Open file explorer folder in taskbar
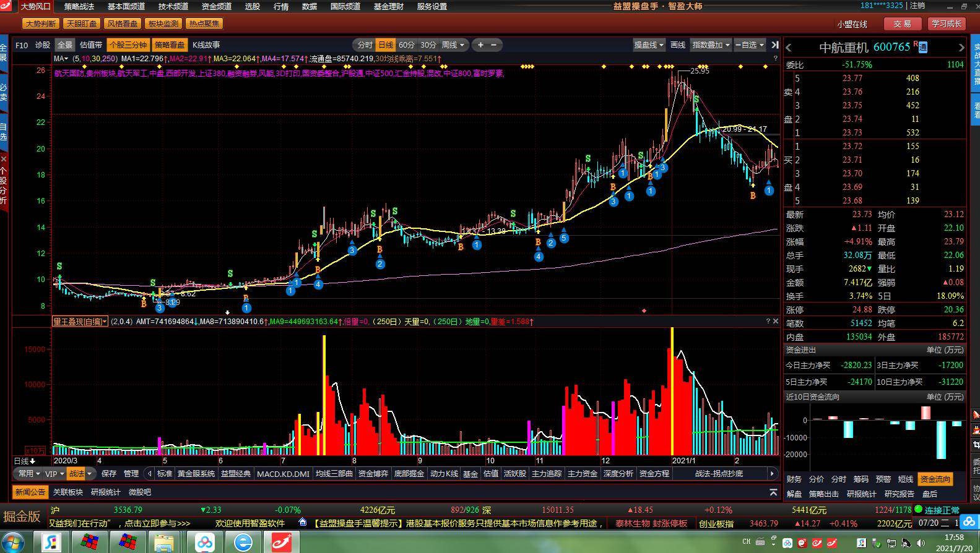This screenshot has height=553, width=980. [165, 542]
